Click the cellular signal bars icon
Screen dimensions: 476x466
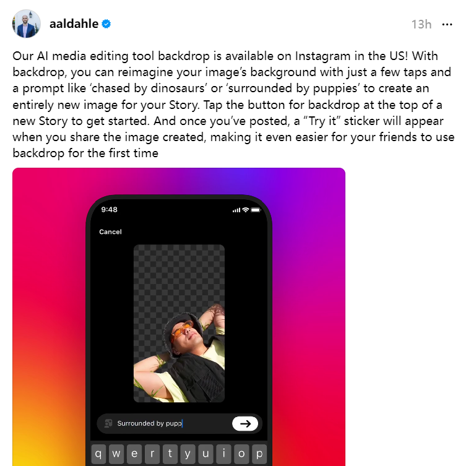tap(236, 210)
